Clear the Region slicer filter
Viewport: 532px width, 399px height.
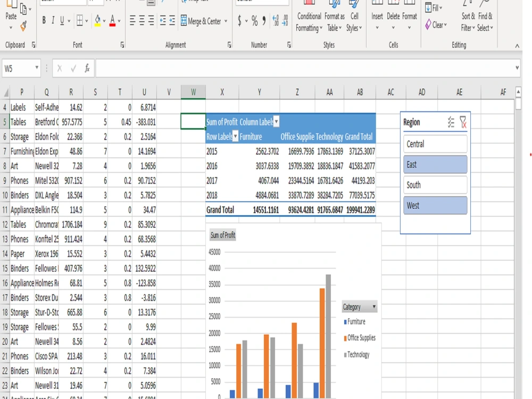(463, 122)
